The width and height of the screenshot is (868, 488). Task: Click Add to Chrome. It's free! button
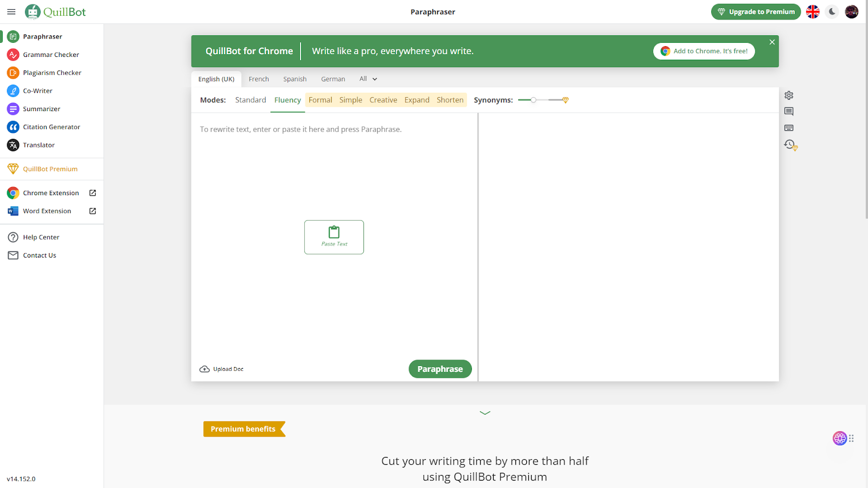[704, 51]
